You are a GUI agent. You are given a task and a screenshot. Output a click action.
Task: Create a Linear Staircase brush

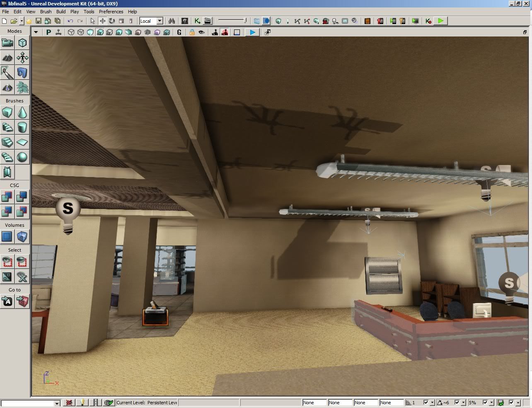pyautogui.click(x=7, y=142)
